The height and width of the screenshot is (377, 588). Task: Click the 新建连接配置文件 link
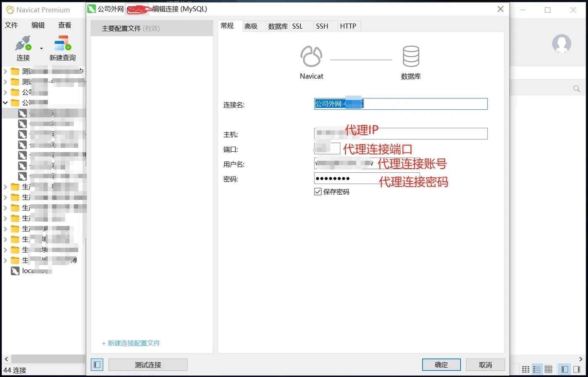[131, 343]
